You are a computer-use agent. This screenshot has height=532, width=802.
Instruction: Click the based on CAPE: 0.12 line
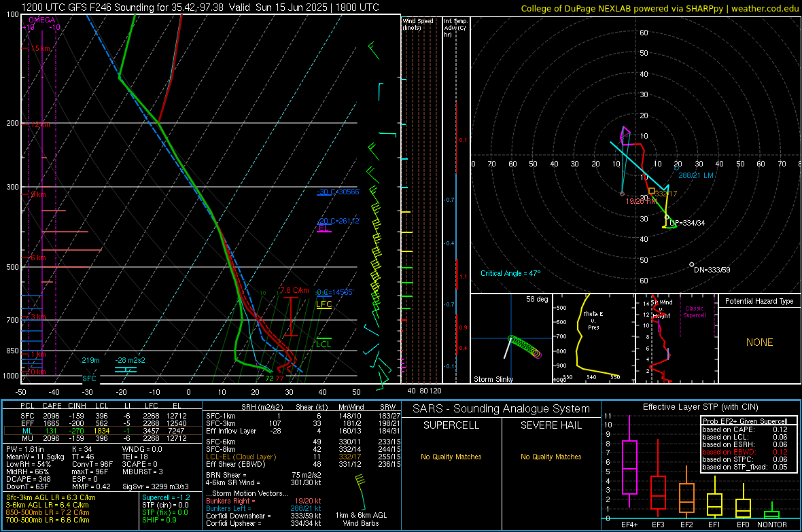744,429
